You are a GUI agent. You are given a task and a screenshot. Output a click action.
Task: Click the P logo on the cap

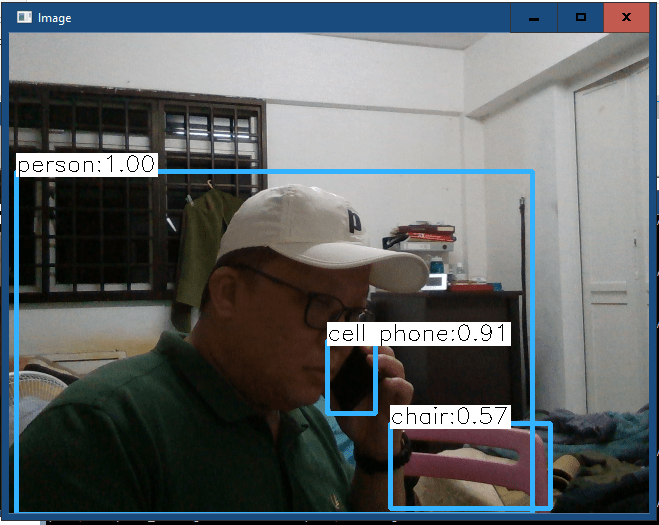click(x=354, y=222)
